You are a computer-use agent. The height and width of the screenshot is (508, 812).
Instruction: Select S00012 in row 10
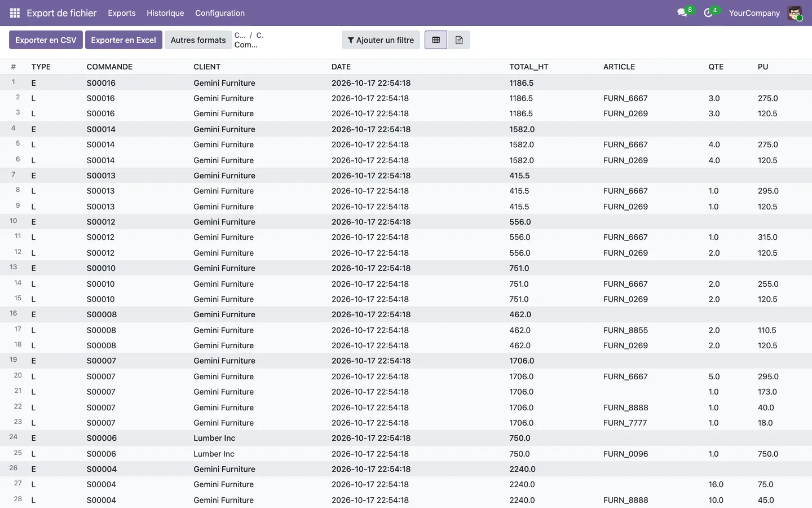pos(101,222)
